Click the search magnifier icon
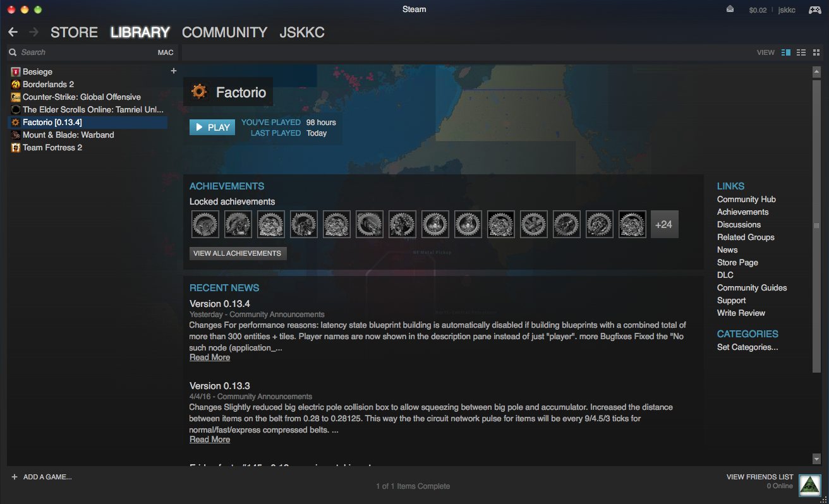This screenshot has height=504, width=829. pyautogui.click(x=13, y=52)
